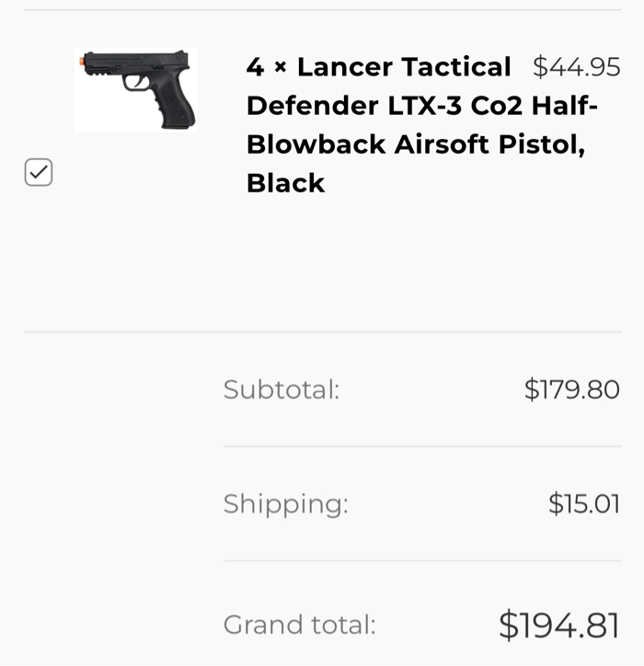Click the $15.01 shipping cost
Viewport: 644px width, 666px height.
pos(583,504)
